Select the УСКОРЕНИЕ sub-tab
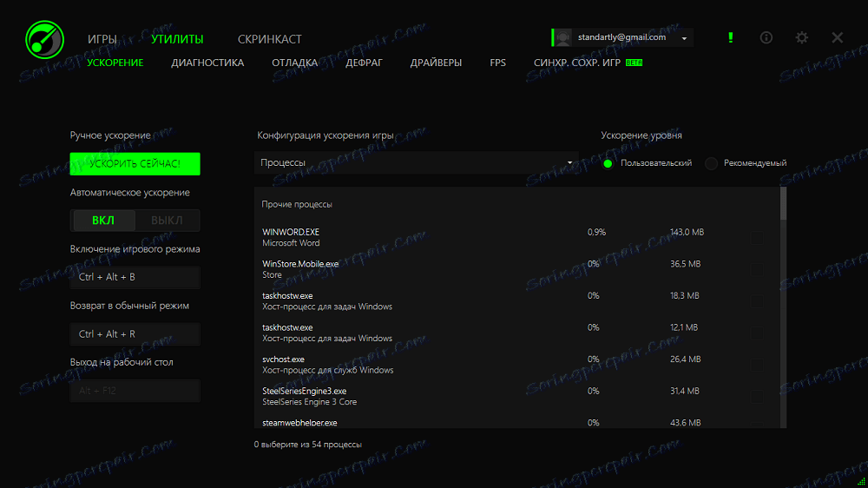Screen dimensions: 868x488 click(x=115, y=63)
